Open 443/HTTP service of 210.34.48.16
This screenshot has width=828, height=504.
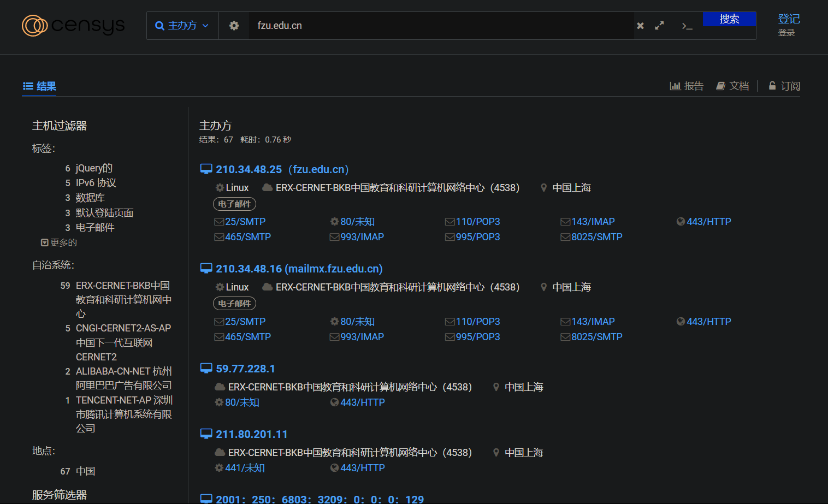(x=703, y=322)
